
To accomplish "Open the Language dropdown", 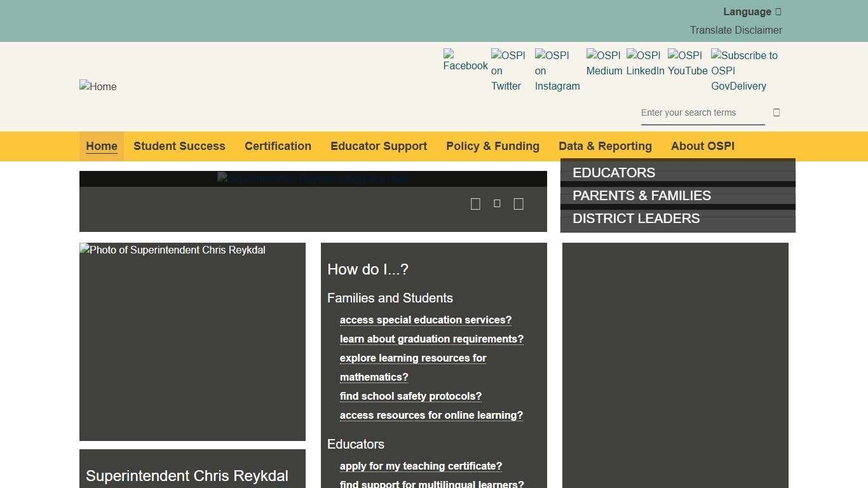I will tap(752, 12).
